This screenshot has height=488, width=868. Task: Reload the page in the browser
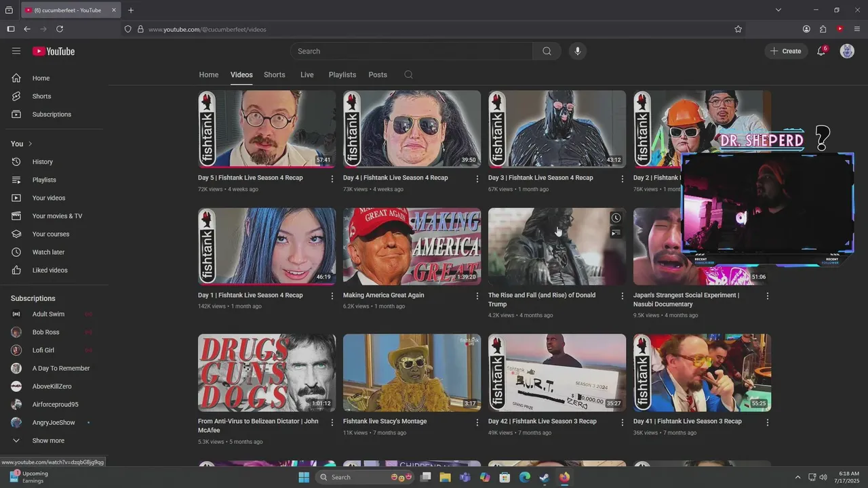pyautogui.click(x=60, y=29)
